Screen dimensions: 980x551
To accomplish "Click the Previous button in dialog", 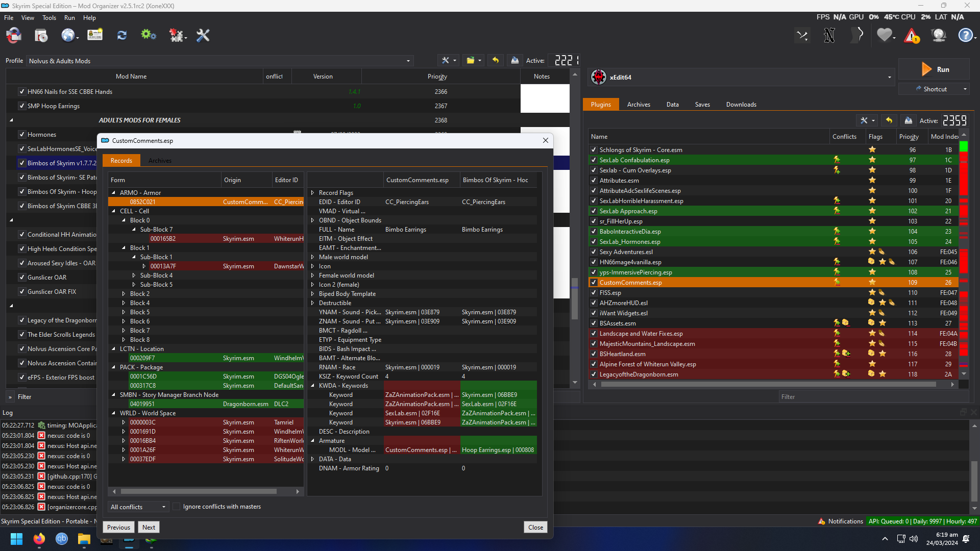I will [118, 528].
